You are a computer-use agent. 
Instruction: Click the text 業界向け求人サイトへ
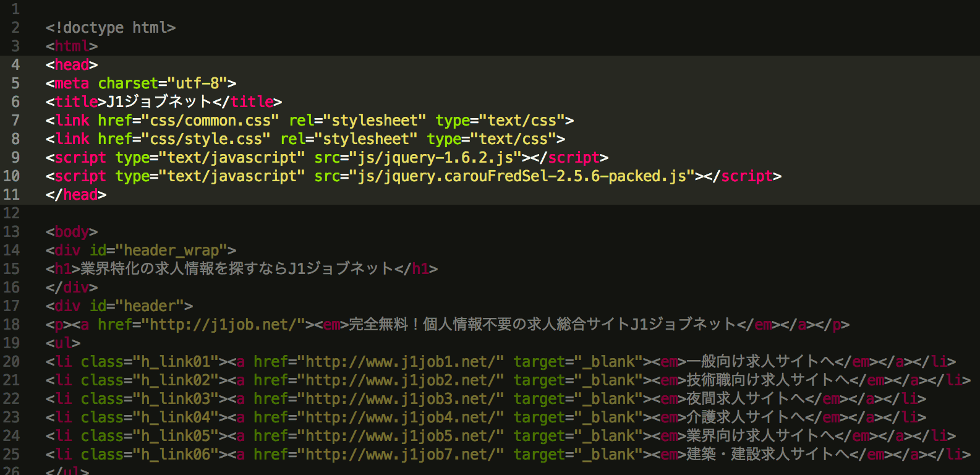point(761,436)
